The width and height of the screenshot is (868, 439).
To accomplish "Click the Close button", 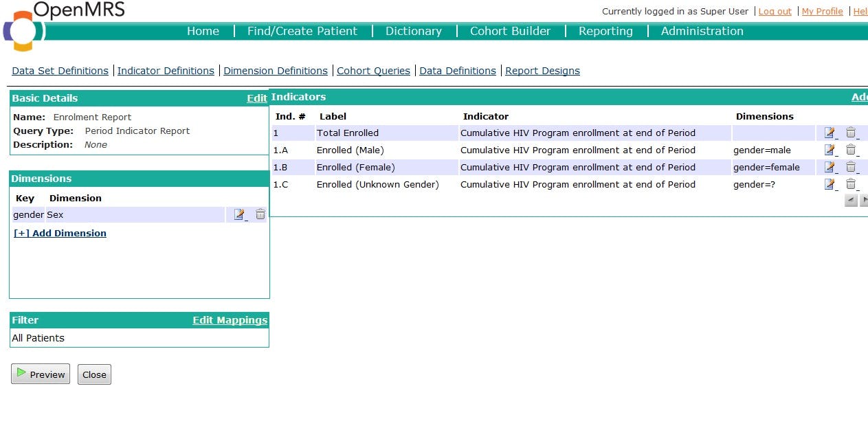I will click(94, 374).
